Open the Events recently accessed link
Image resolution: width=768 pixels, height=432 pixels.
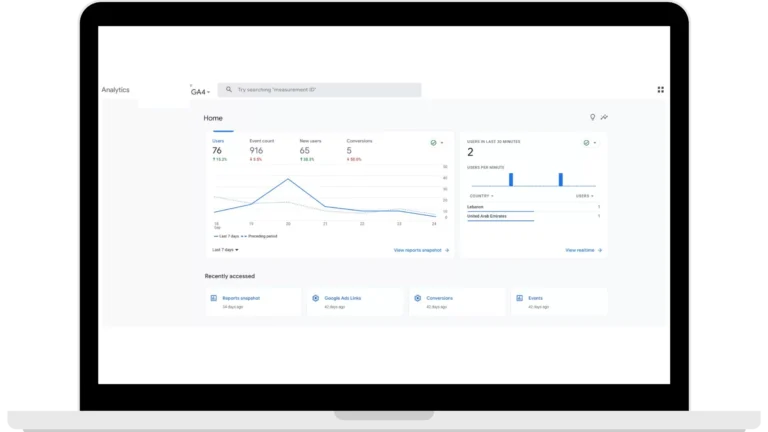coord(535,298)
